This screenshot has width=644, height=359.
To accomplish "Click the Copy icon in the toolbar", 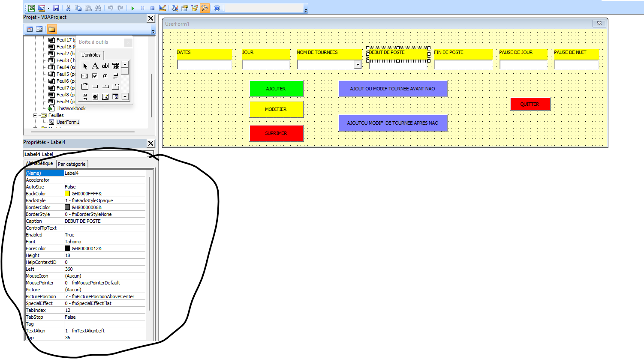I will (x=78, y=8).
